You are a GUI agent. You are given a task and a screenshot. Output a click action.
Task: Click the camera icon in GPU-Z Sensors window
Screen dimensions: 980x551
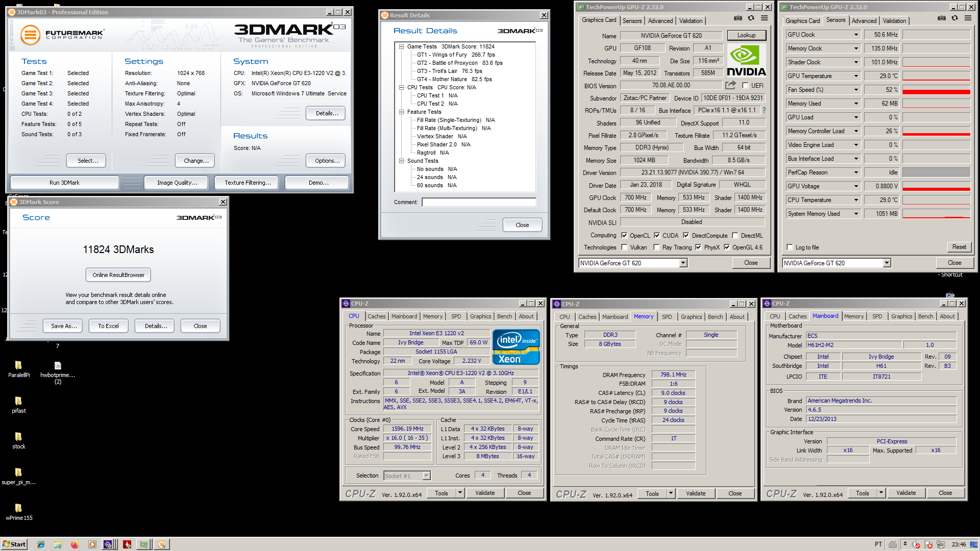[x=942, y=18]
